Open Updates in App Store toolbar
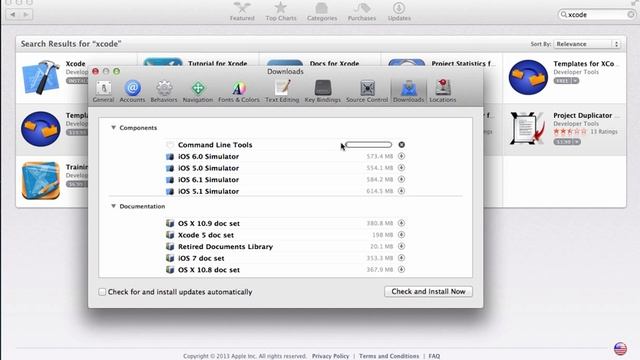This screenshot has height=360, width=640. coord(399,11)
